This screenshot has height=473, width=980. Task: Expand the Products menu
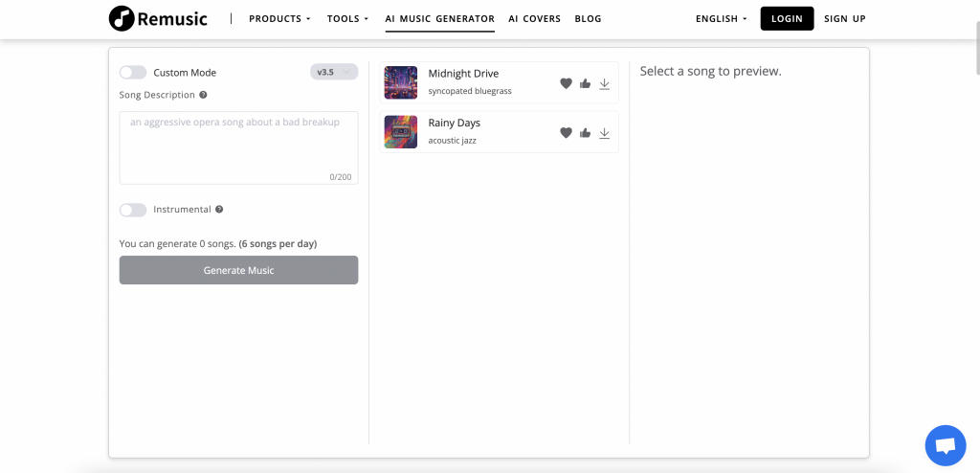[280, 19]
